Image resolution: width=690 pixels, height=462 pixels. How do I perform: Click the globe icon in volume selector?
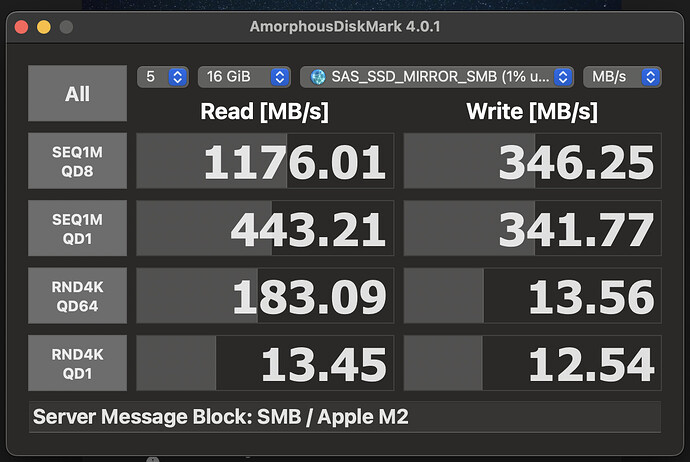pyautogui.click(x=319, y=77)
